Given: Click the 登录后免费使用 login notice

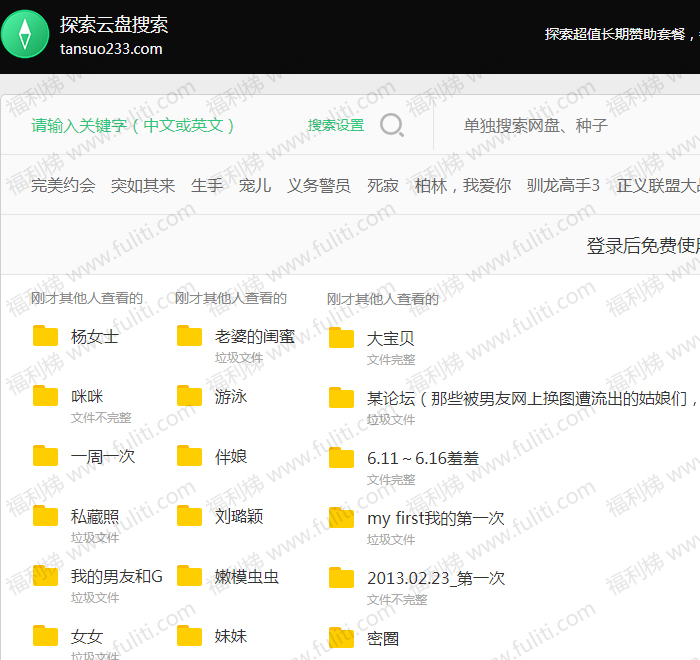Looking at the screenshot, I should point(642,246).
